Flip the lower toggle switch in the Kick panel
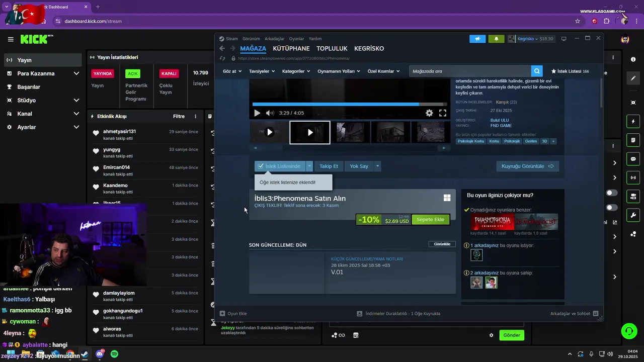 click(x=612, y=207)
